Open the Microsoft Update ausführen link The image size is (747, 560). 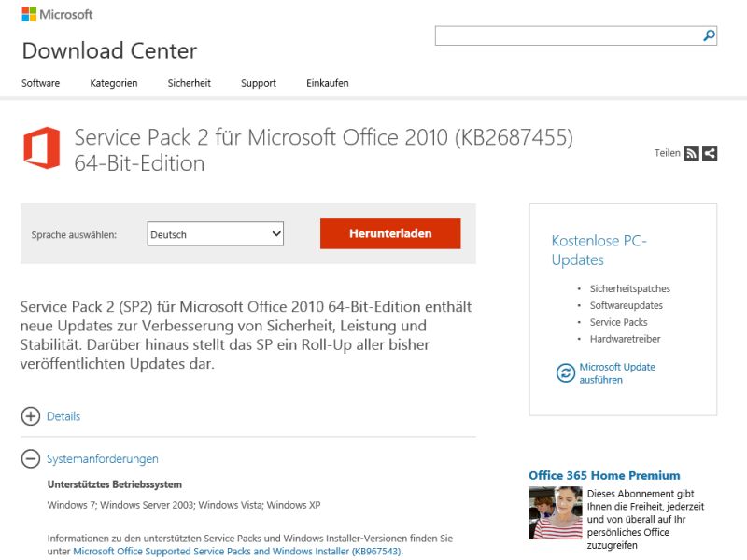(617, 373)
